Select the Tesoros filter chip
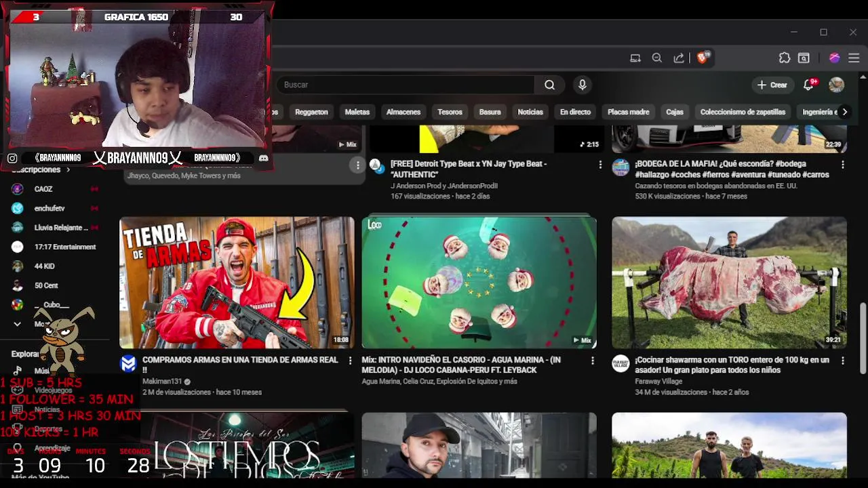The width and height of the screenshot is (868, 488). tap(450, 112)
